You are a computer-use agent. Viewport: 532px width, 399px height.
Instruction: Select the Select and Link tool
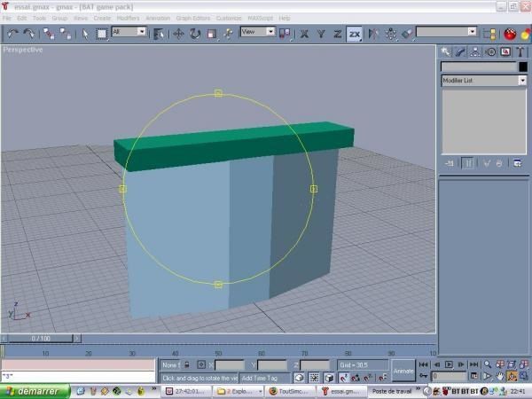49,34
